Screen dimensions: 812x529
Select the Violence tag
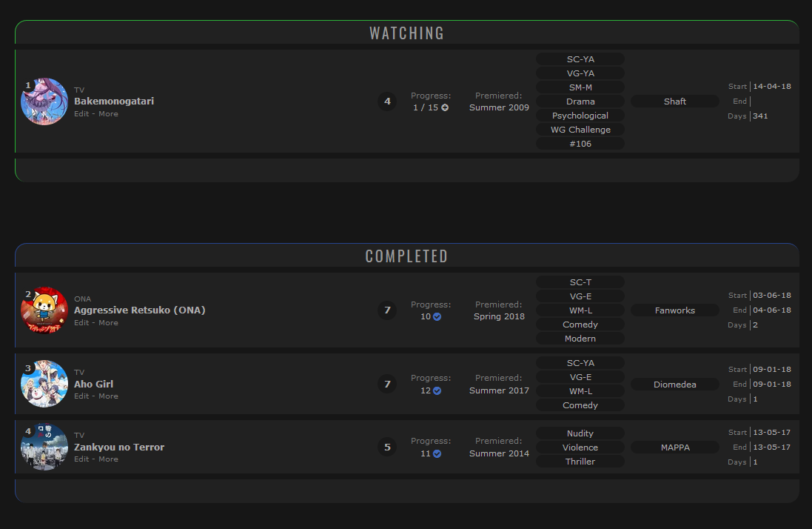click(580, 448)
